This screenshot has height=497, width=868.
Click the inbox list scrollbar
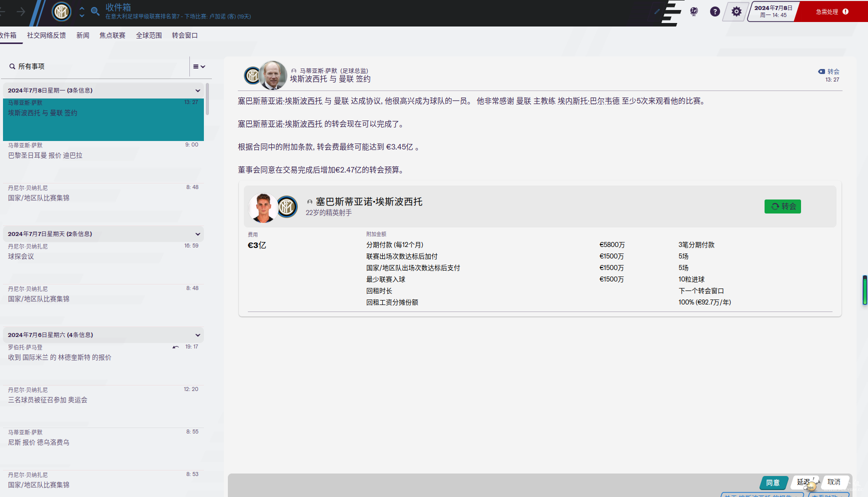207,99
